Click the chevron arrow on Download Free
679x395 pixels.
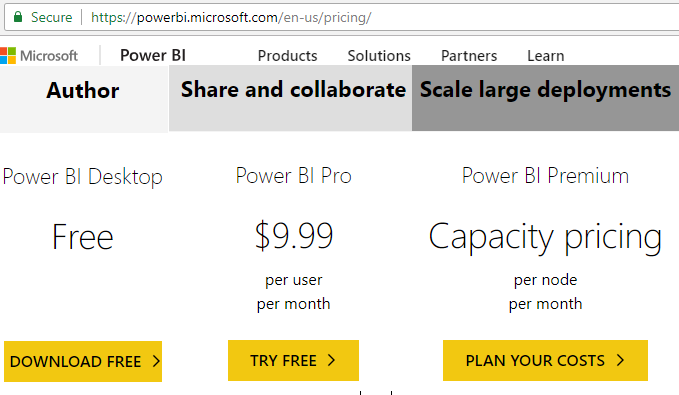coord(156,361)
